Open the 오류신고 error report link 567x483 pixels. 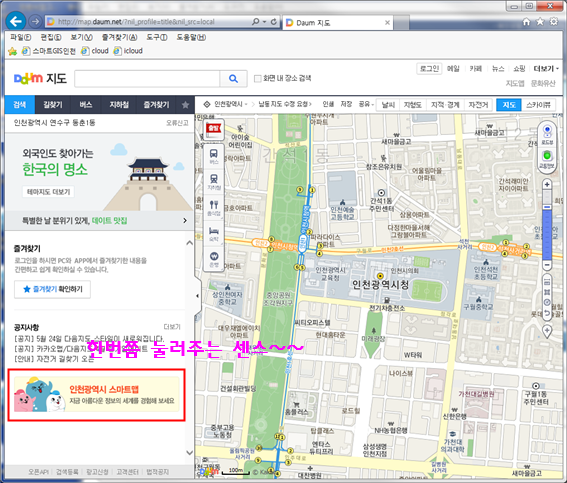[177, 123]
